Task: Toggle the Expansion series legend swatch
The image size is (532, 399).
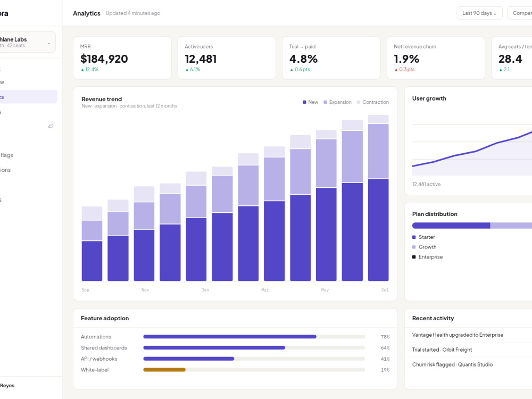Action: [326, 102]
